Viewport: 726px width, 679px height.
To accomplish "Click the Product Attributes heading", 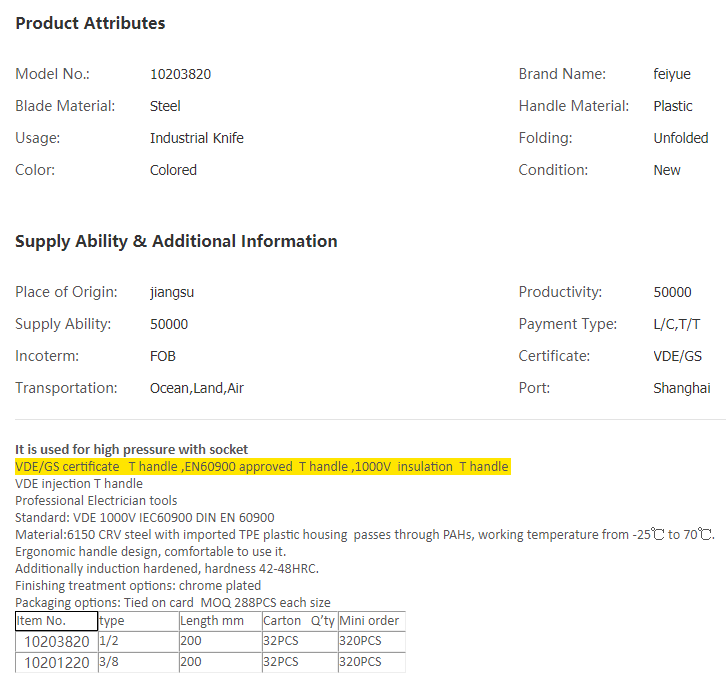I will point(90,23).
